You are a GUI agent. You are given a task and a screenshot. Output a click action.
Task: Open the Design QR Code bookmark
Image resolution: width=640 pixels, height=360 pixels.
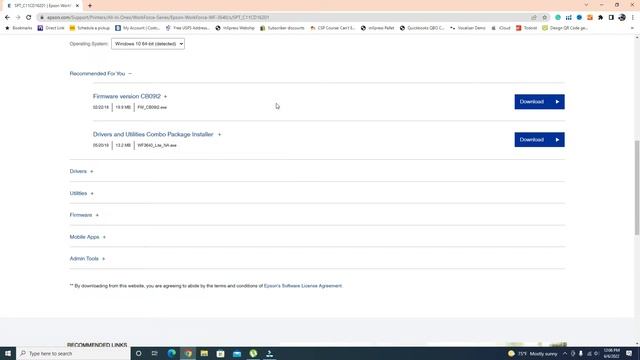565,28
